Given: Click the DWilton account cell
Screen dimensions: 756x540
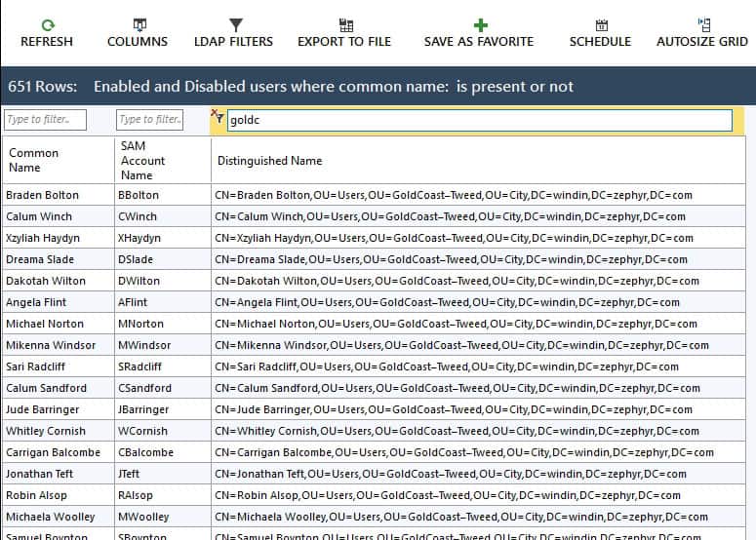Looking at the screenshot, I should 163,281.
